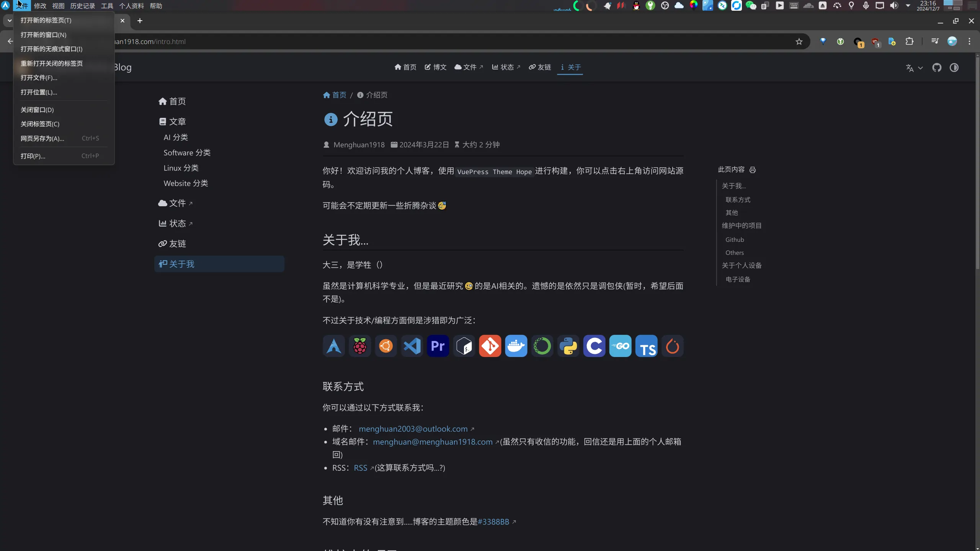Click the GitHub repository icon in navbar
The height and width of the screenshot is (551, 980).
coord(936,68)
